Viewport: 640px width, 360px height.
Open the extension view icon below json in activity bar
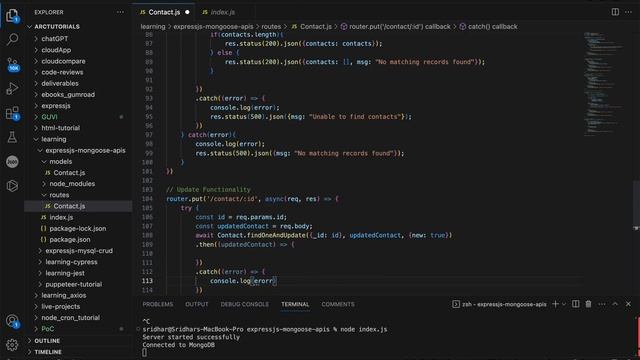(12, 186)
